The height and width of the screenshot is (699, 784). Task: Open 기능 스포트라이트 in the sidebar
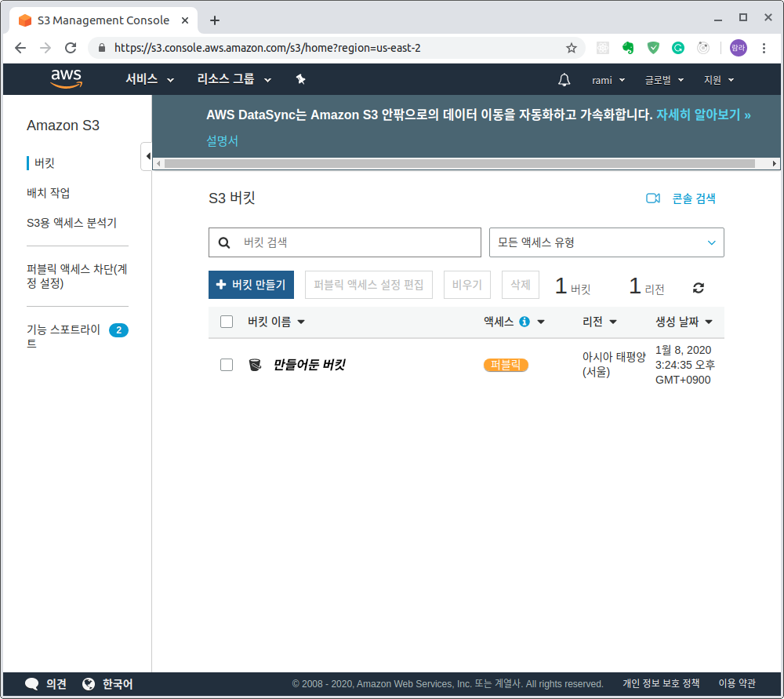64,337
